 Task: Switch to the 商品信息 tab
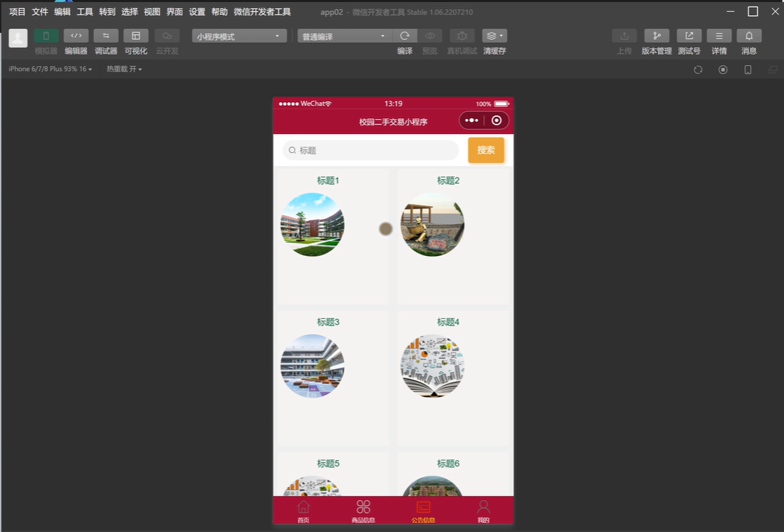coord(363,510)
